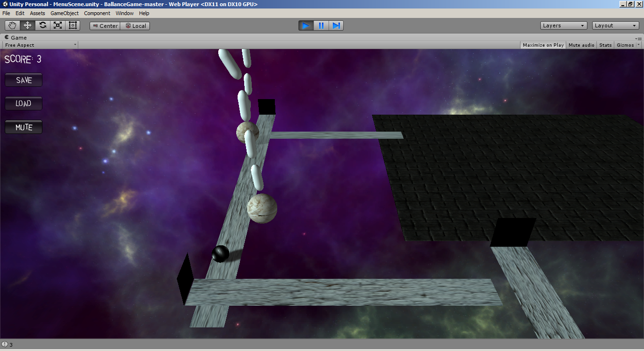Viewport: 644px width, 351px height.
Task: Toggle Local handle orientation to Global
Action: coord(135,26)
